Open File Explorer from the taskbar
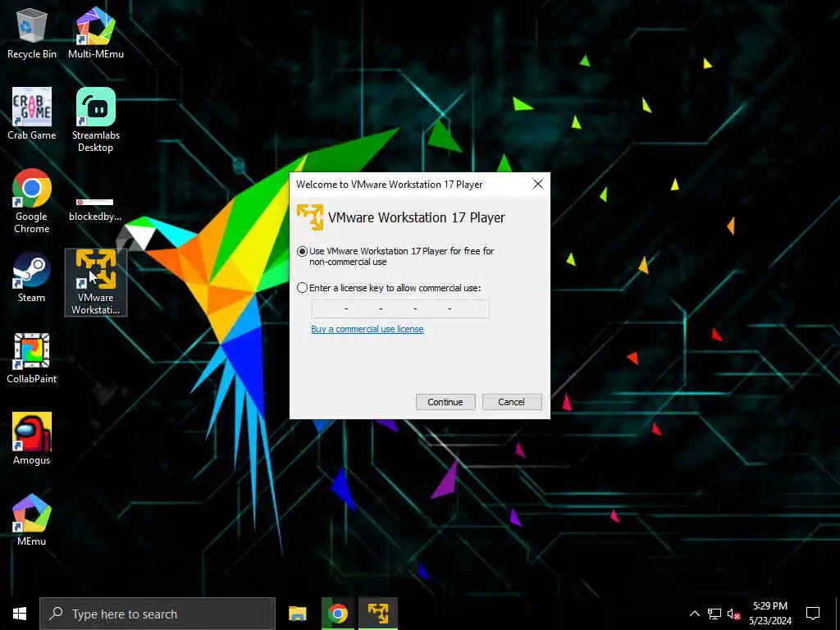This screenshot has height=630, width=840. click(x=297, y=614)
